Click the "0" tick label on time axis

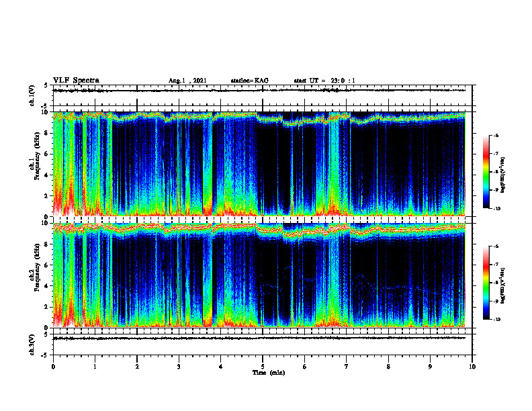tap(53, 367)
